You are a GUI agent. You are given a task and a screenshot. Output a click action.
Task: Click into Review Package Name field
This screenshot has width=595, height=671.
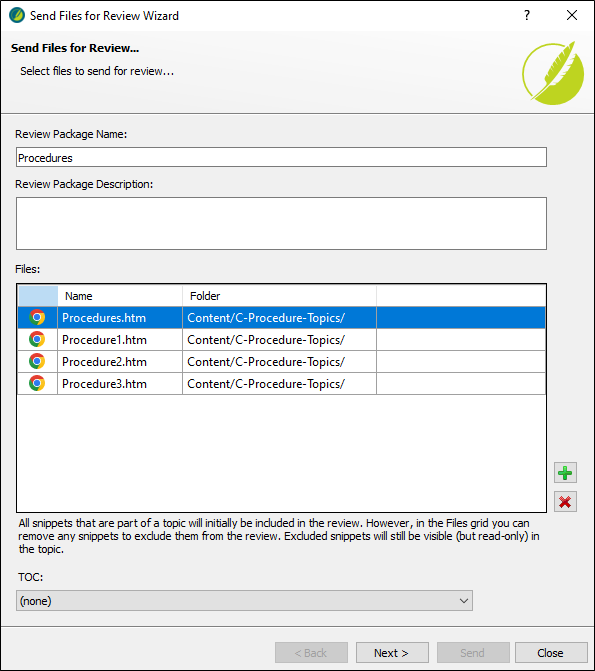click(281, 157)
